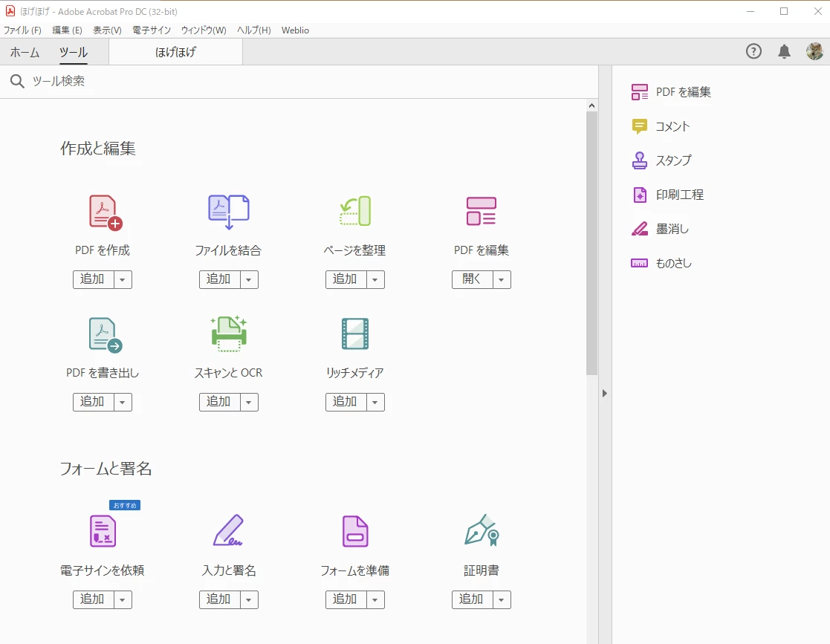Expand the dropdown arrow beside フォームを準備 追加
This screenshot has height=644, width=830.
click(x=375, y=599)
